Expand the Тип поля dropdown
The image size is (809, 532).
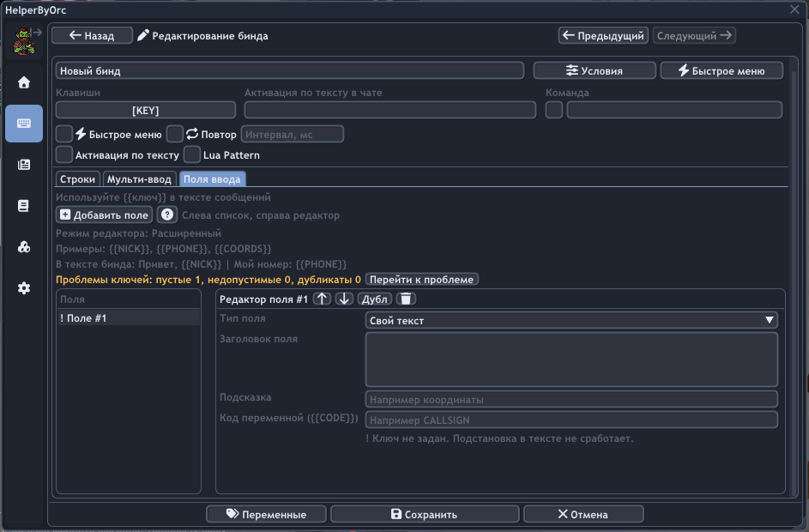click(x=571, y=320)
